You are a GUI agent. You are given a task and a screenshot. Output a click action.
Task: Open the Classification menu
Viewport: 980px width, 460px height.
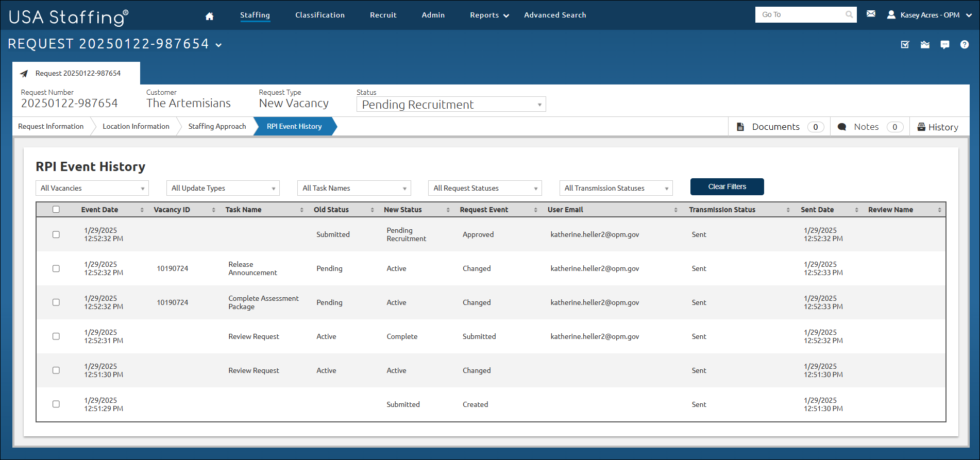coord(320,15)
